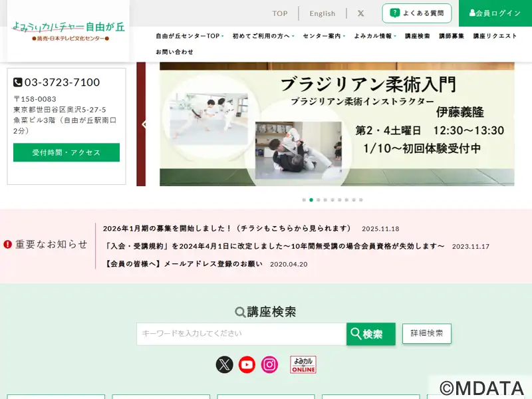The width and height of the screenshot is (532, 399).
Task: Click the green 検索 button
Action: 371,334
